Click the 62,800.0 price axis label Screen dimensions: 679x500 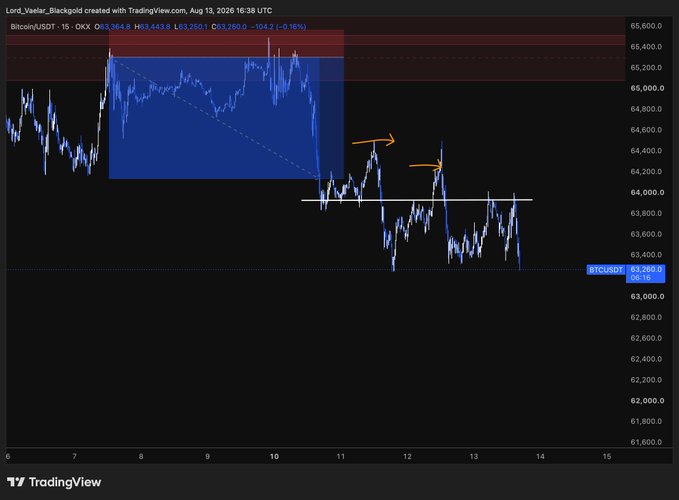click(646, 317)
